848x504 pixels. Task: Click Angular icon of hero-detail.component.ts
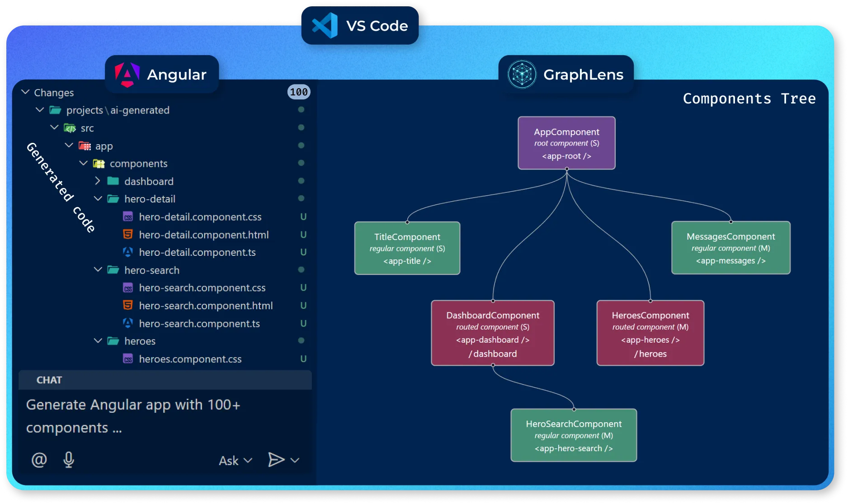pos(128,252)
